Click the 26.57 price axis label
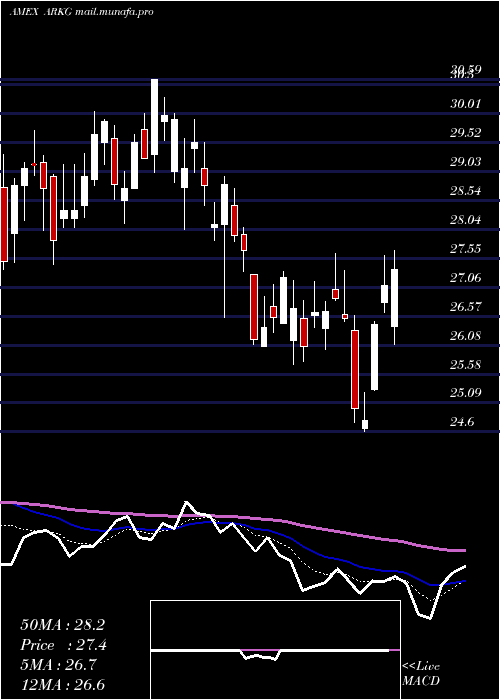500x700 pixels. pyautogui.click(x=466, y=307)
